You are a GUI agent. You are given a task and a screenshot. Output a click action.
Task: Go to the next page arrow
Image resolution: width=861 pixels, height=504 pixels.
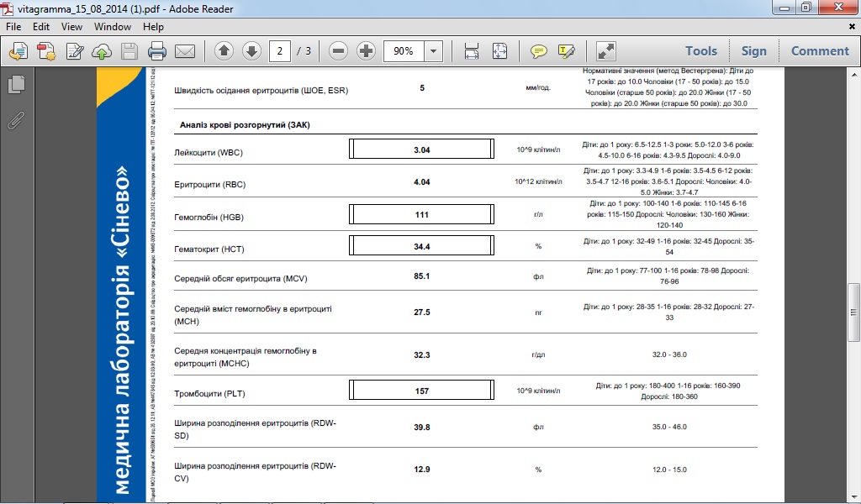pos(251,51)
